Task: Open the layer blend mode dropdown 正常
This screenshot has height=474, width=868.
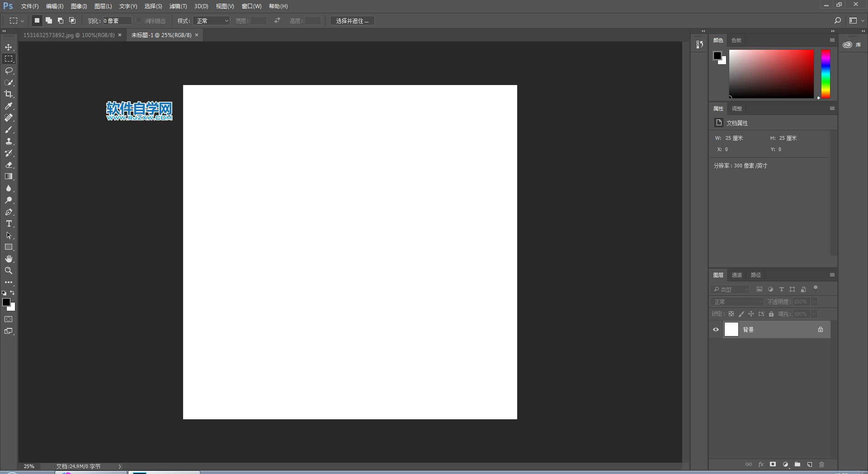Action: point(737,302)
